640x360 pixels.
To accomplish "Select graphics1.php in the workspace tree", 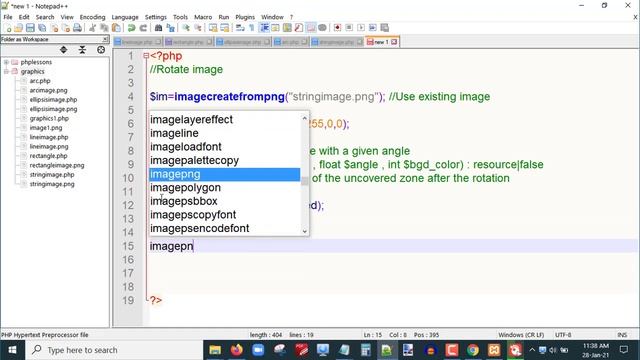I will tap(49, 118).
